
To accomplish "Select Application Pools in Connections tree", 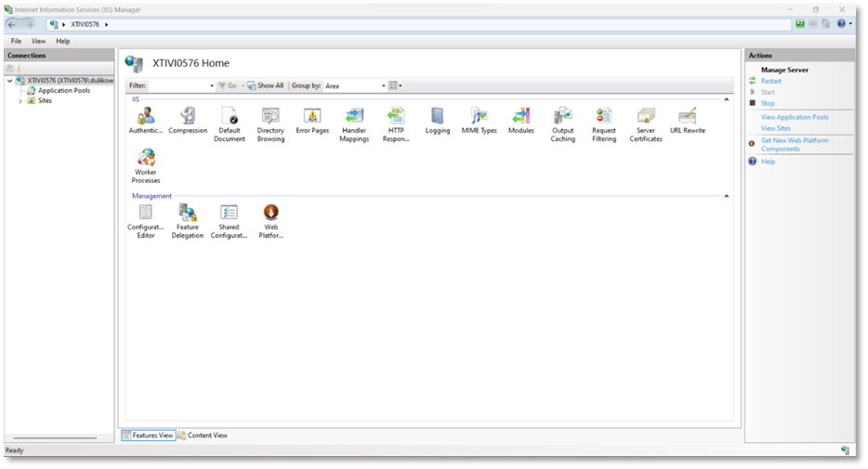I will click(63, 91).
